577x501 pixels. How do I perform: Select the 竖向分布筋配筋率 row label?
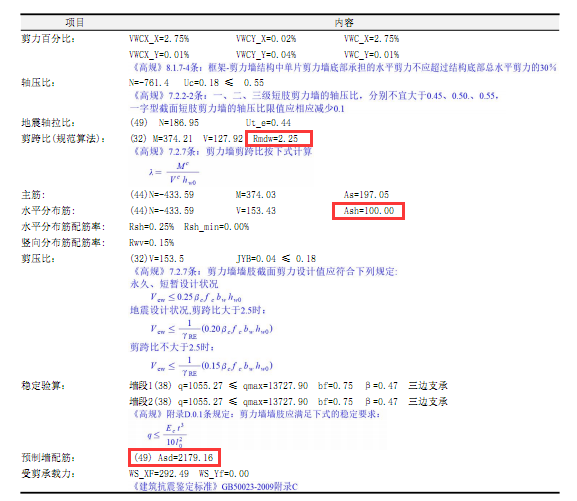[x=63, y=243]
